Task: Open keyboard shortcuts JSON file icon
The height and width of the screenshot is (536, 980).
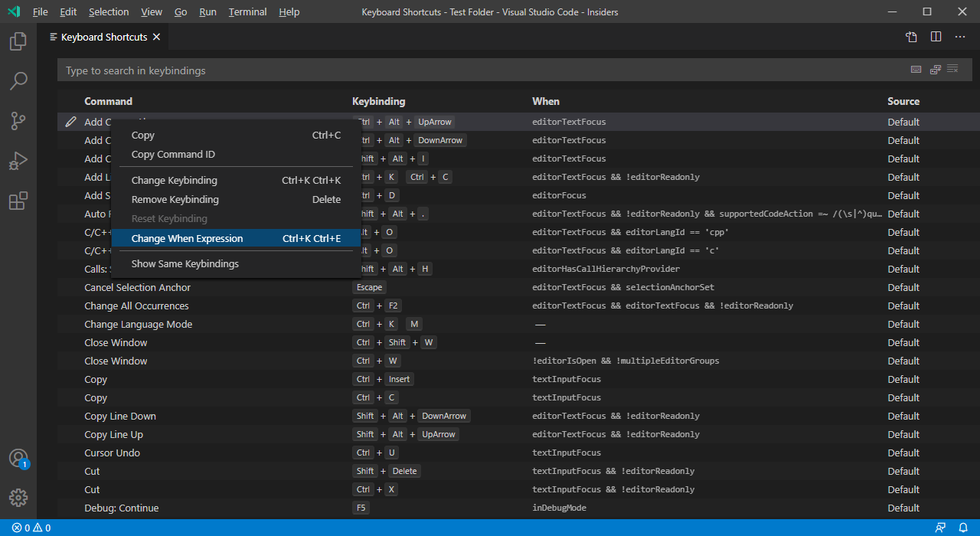Action: click(x=911, y=37)
